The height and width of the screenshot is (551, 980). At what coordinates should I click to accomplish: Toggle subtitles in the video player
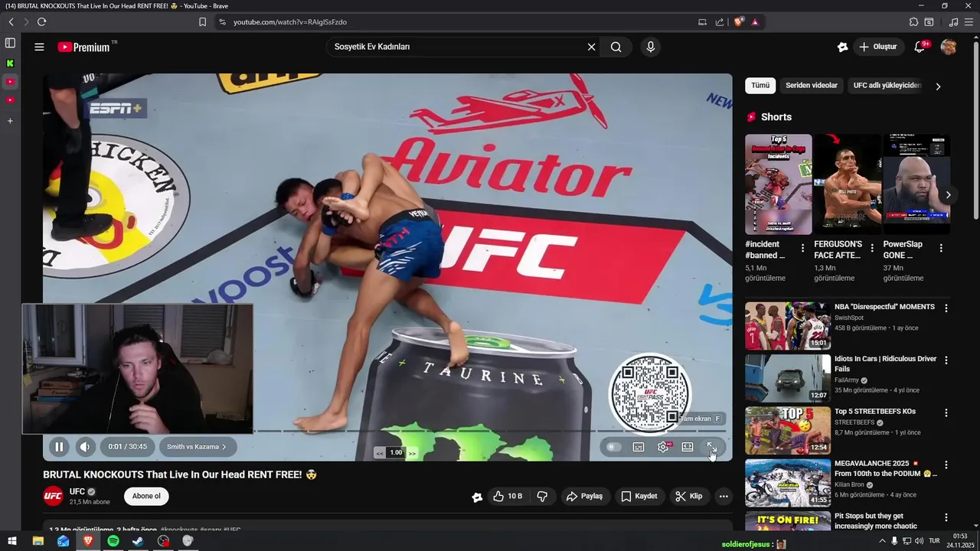click(x=639, y=447)
